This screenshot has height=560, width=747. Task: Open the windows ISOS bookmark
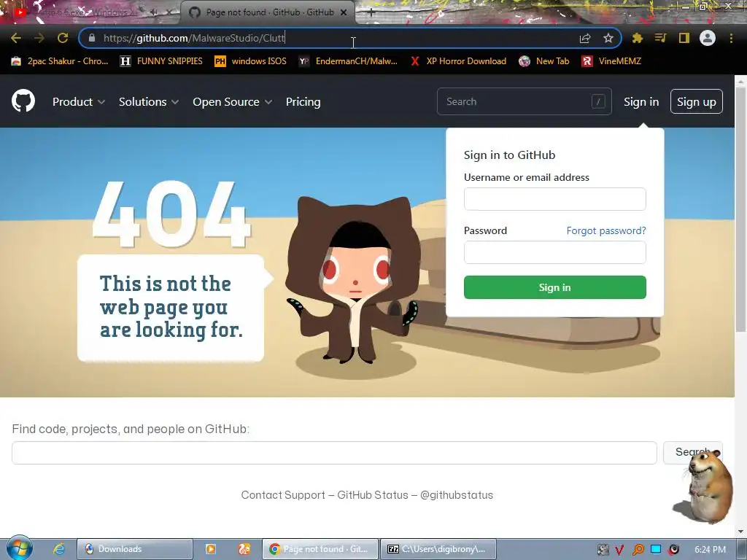click(251, 61)
